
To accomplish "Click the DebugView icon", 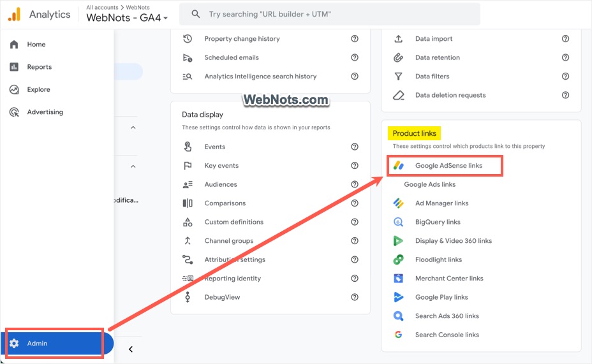I will pyautogui.click(x=188, y=297).
